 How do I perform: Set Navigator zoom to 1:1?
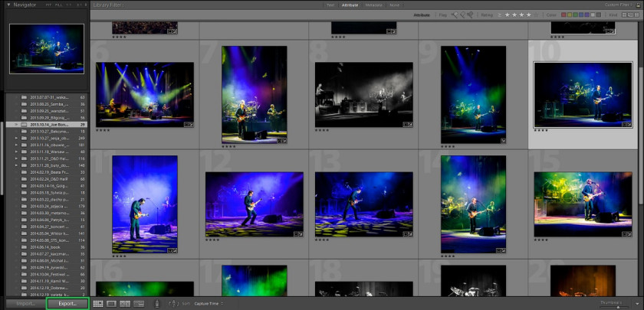tap(69, 5)
